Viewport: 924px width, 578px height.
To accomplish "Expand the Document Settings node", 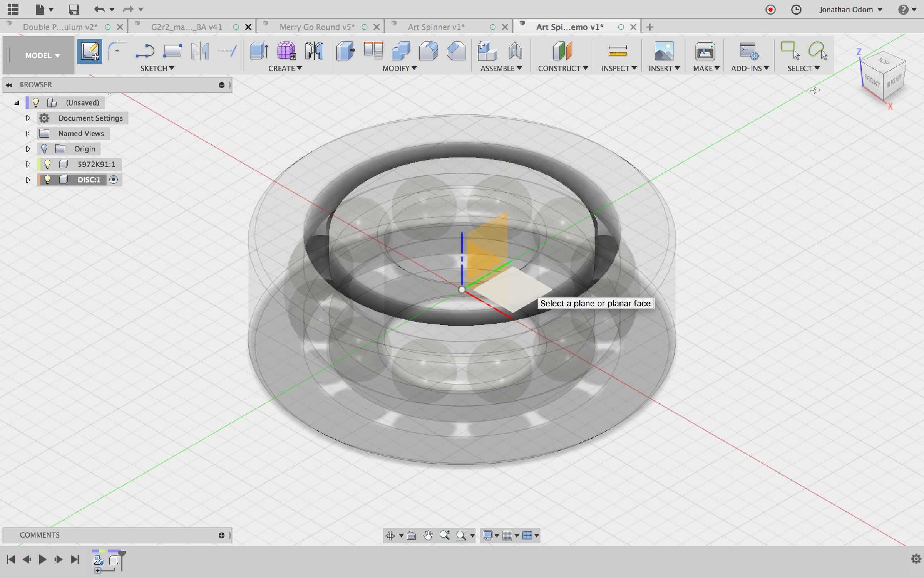I will 28,118.
